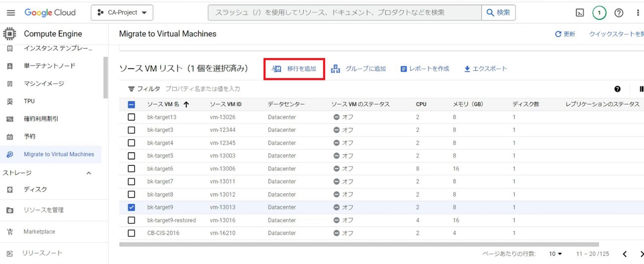Open the table help icon
The height and width of the screenshot is (264, 644).
click(617, 89)
